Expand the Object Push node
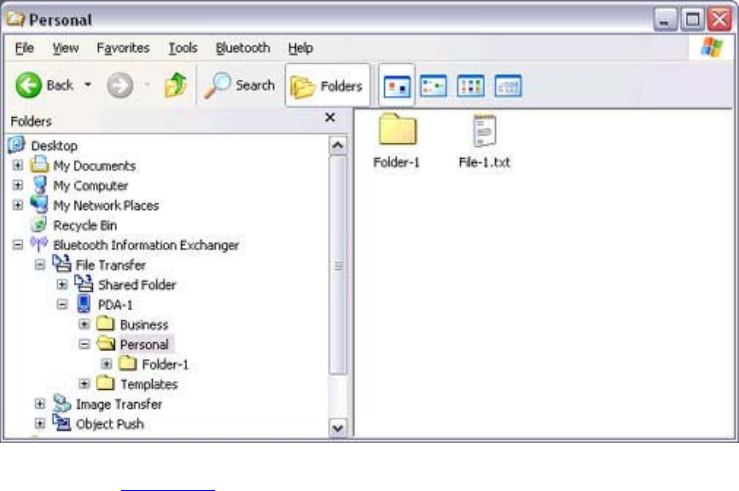The width and height of the screenshot is (739, 491). [x=40, y=424]
